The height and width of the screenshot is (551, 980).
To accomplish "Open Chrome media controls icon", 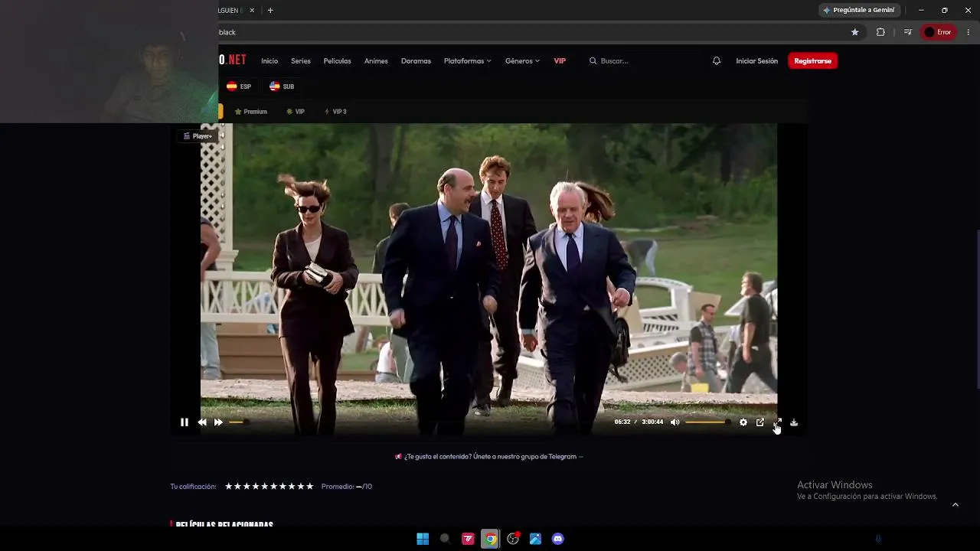I will pos(908,32).
